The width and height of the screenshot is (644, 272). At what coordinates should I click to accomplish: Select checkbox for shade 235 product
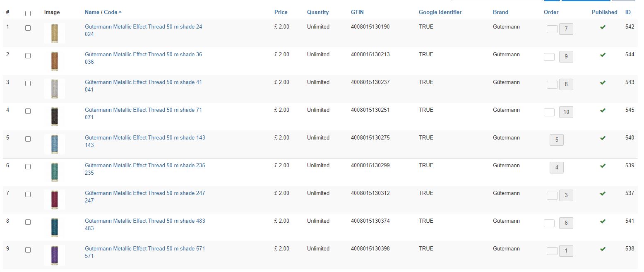point(28,166)
